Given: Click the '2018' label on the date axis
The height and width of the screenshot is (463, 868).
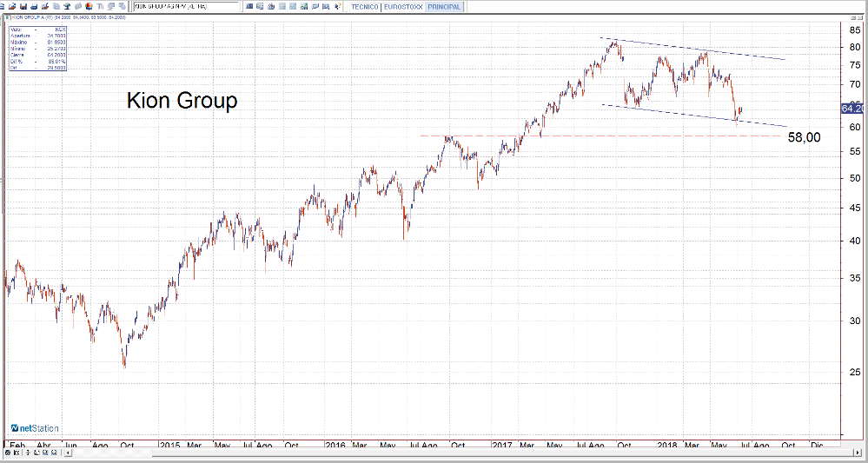Looking at the screenshot, I should 667,445.
